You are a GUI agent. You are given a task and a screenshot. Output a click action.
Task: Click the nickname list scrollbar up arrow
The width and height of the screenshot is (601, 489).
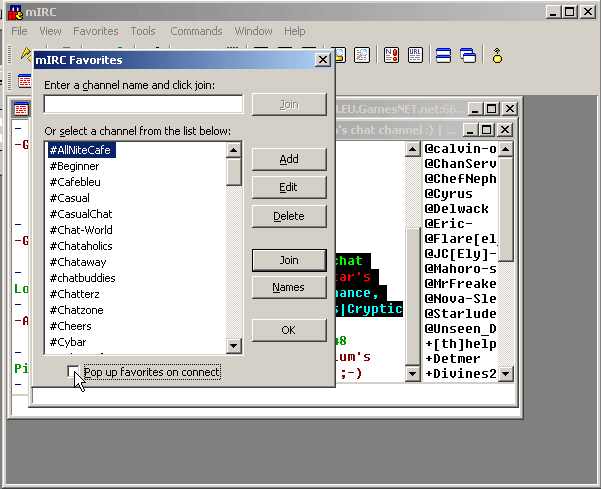[506, 149]
